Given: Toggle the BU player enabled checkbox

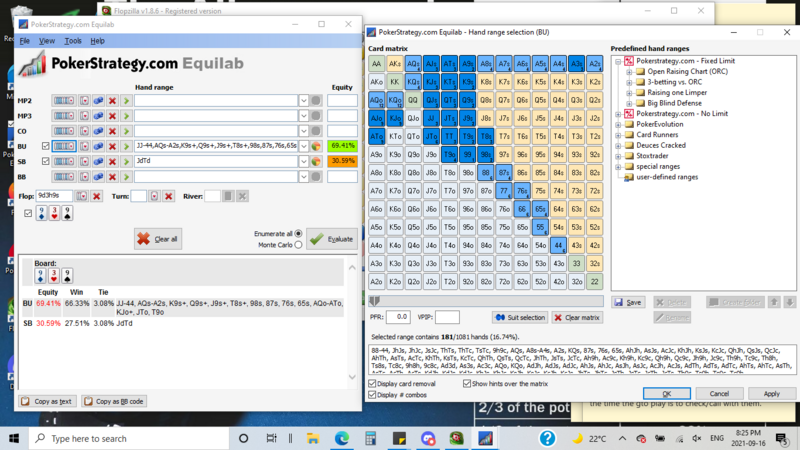Looking at the screenshot, I should (45, 146).
